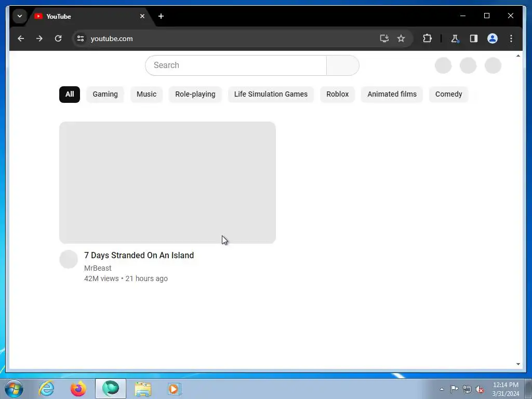Close the YouTube tab

pos(142,16)
